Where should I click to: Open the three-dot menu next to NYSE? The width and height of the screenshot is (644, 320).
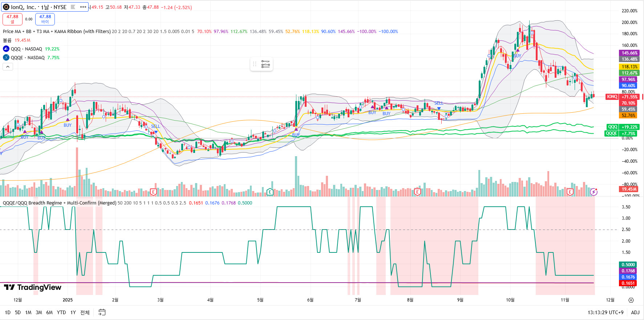click(x=83, y=7)
